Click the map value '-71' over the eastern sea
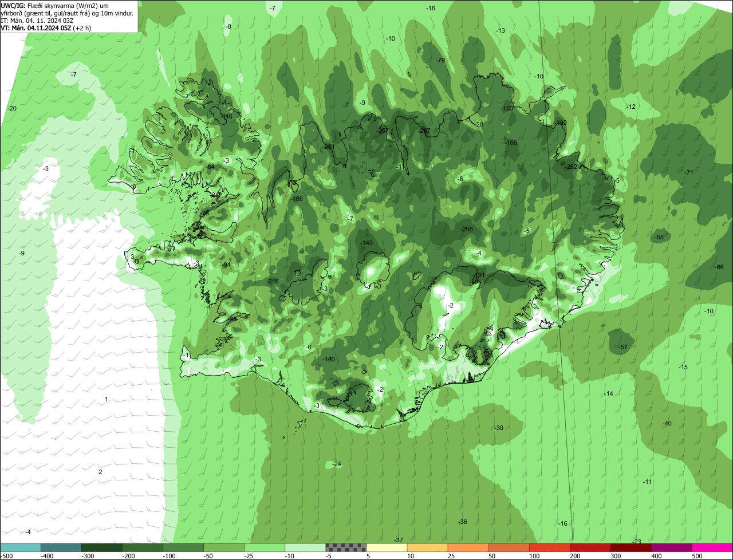This screenshot has width=733, height=560. (688, 172)
